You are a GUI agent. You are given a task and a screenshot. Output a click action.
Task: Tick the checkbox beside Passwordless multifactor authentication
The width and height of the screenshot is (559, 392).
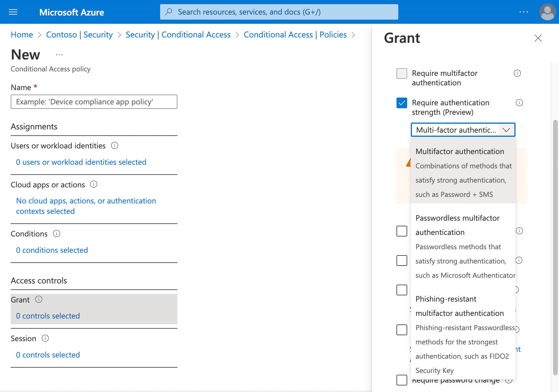point(402,231)
